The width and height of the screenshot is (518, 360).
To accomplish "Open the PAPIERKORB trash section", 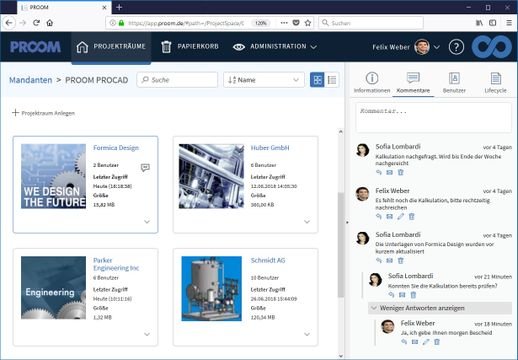I will coord(190,47).
